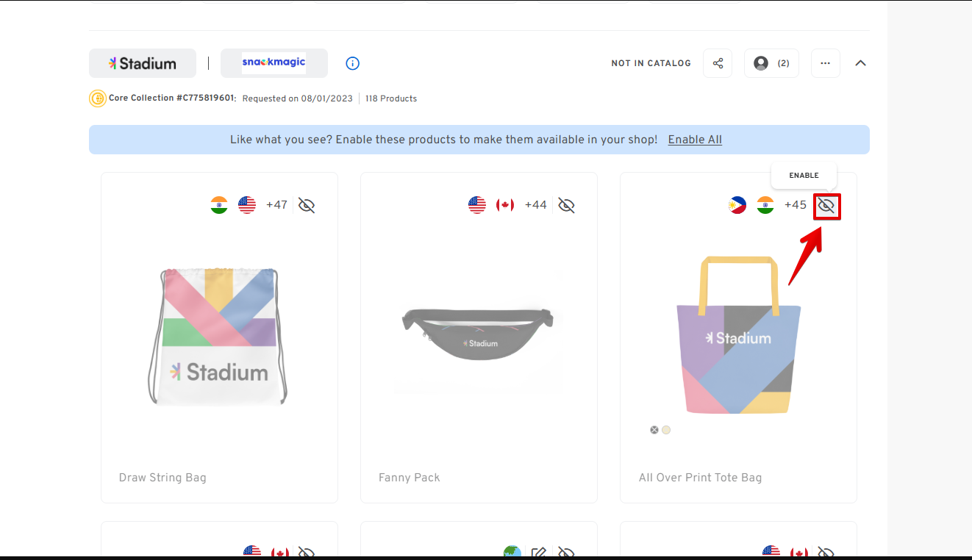The height and width of the screenshot is (560, 972).
Task: Click the share icon beside NOT IN CATALOG
Action: (x=718, y=63)
